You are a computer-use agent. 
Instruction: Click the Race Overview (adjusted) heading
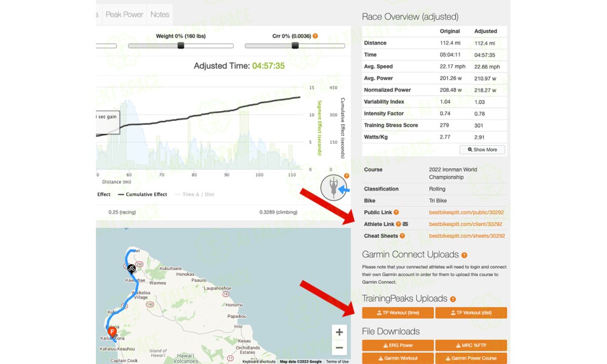point(410,16)
